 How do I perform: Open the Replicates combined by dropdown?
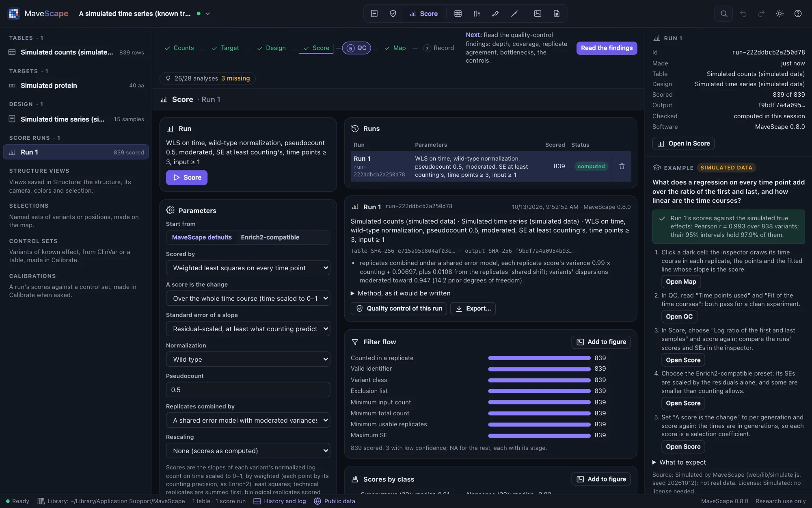pos(248,420)
